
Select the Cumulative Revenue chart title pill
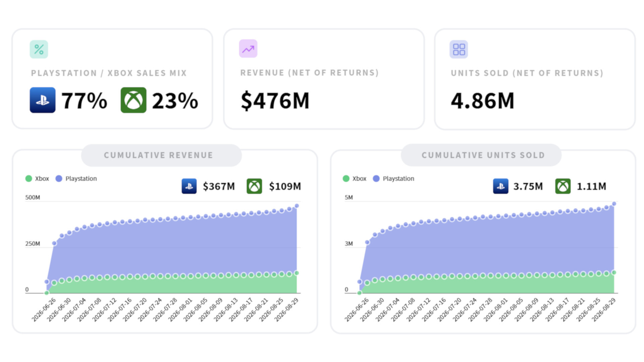[161, 155]
